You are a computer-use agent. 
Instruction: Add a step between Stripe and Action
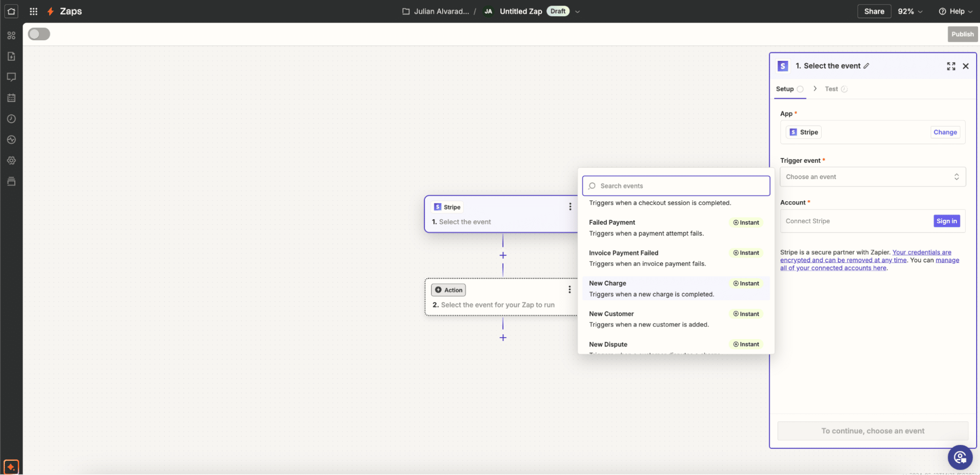(x=503, y=255)
